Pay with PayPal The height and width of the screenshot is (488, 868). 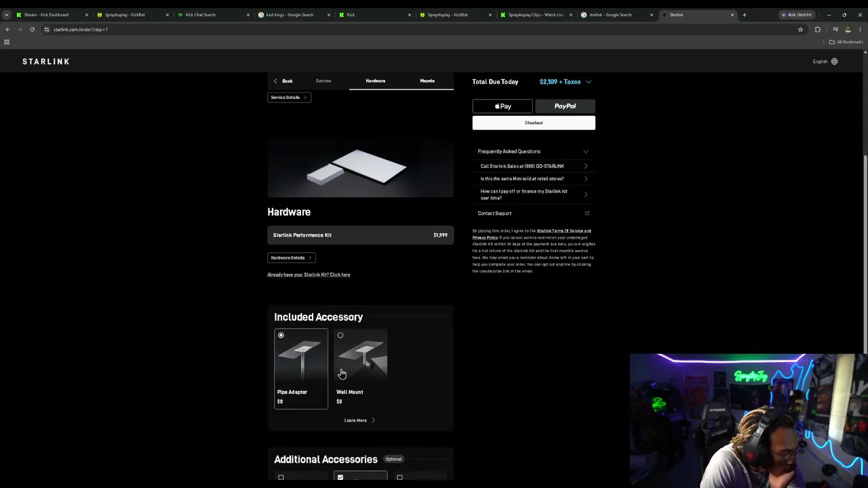coord(565,106)
